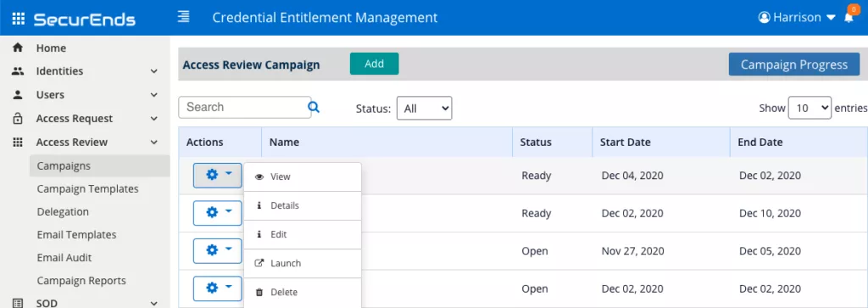The width and height of the screenshot is (868, 308).
Task: Open the Status filter dropdown
Action: 424,109
